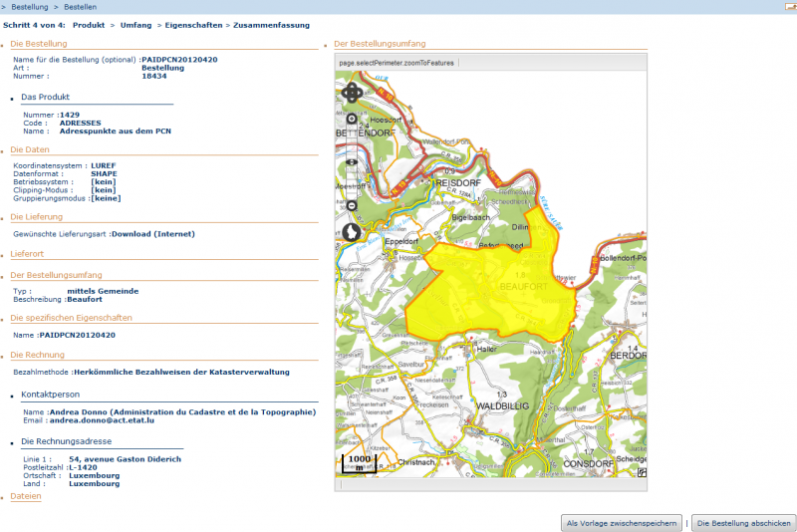Click the 'Die Rechnungsadresse' subsection heading
This screenshot has height=532, width=797.
tap(66, 441)
